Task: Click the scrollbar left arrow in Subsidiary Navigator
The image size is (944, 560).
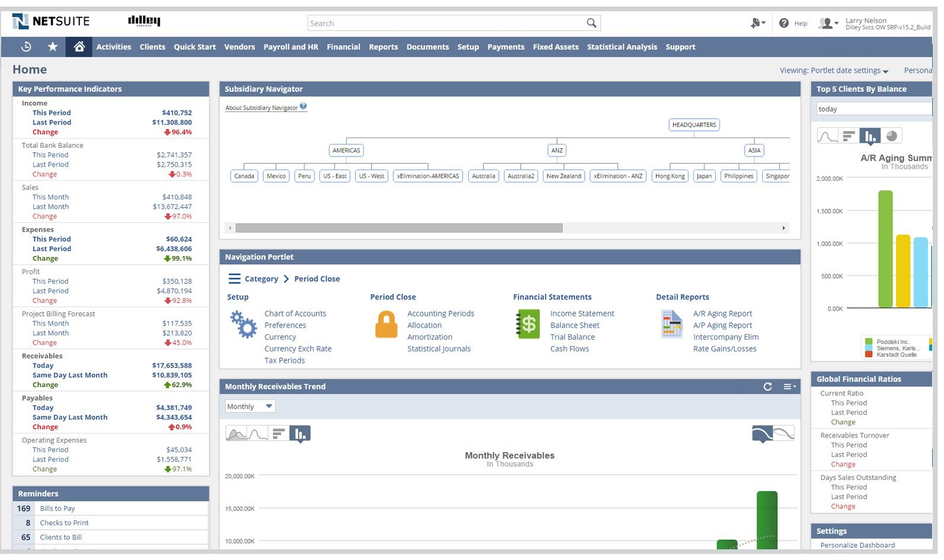Action: [x=230, y=228]
